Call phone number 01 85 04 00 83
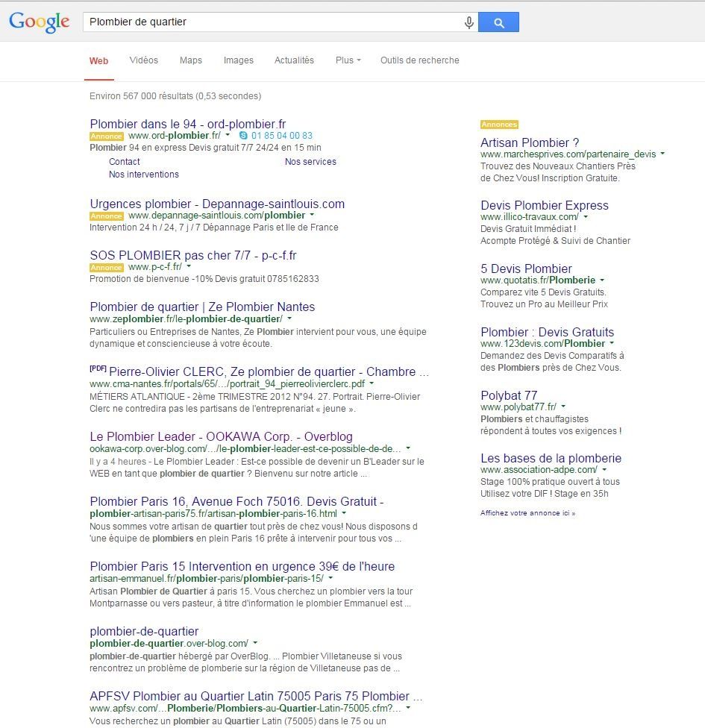 tap(282, 136)
